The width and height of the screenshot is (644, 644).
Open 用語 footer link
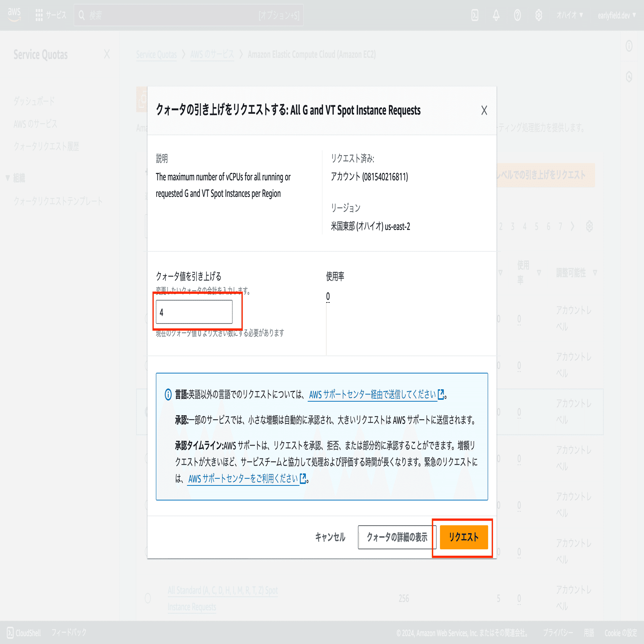point(589,633)
